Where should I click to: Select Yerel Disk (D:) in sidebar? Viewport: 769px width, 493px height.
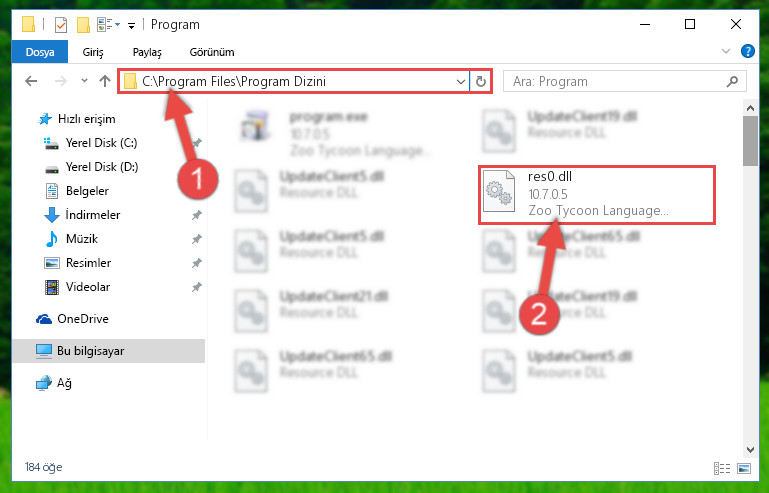pos(102,167)
